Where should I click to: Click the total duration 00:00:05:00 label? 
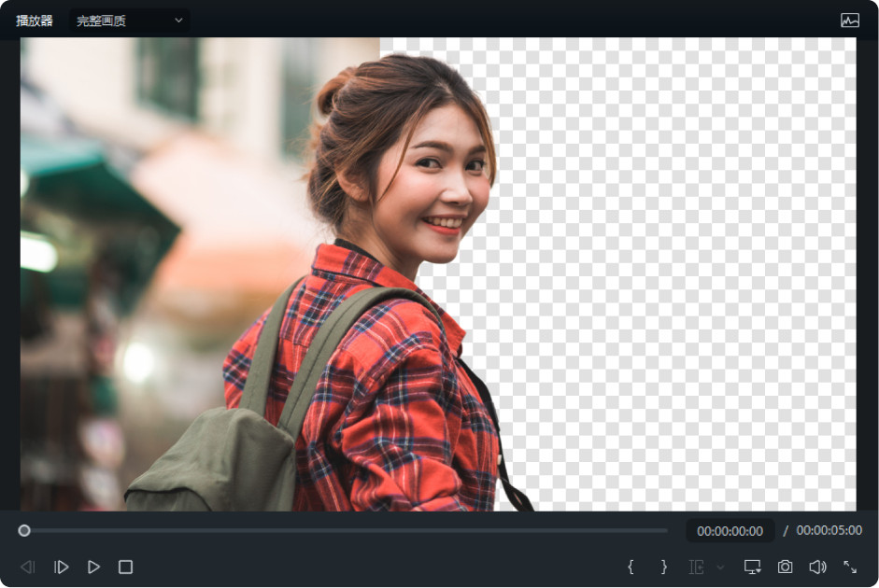coord(829,530)
